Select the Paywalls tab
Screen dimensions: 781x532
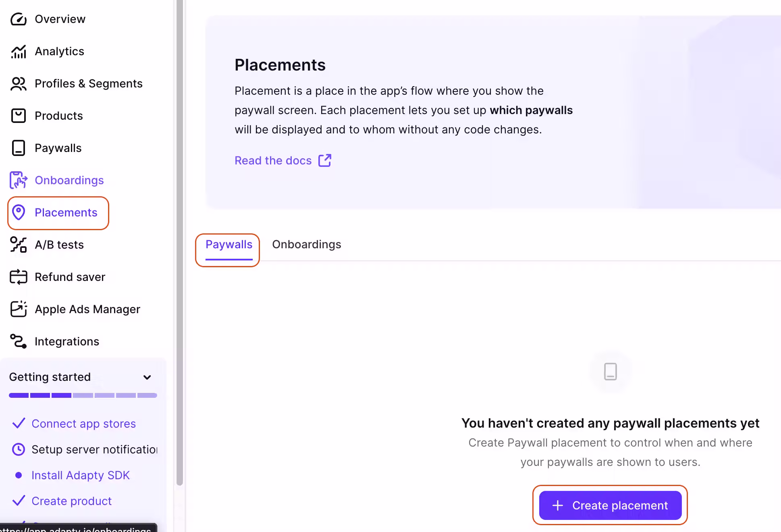[x=229, y=244]
